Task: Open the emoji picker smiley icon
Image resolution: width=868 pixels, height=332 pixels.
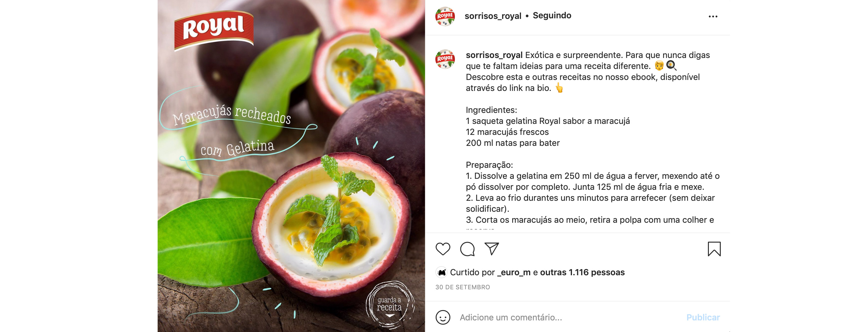Action: pos(443,317)
